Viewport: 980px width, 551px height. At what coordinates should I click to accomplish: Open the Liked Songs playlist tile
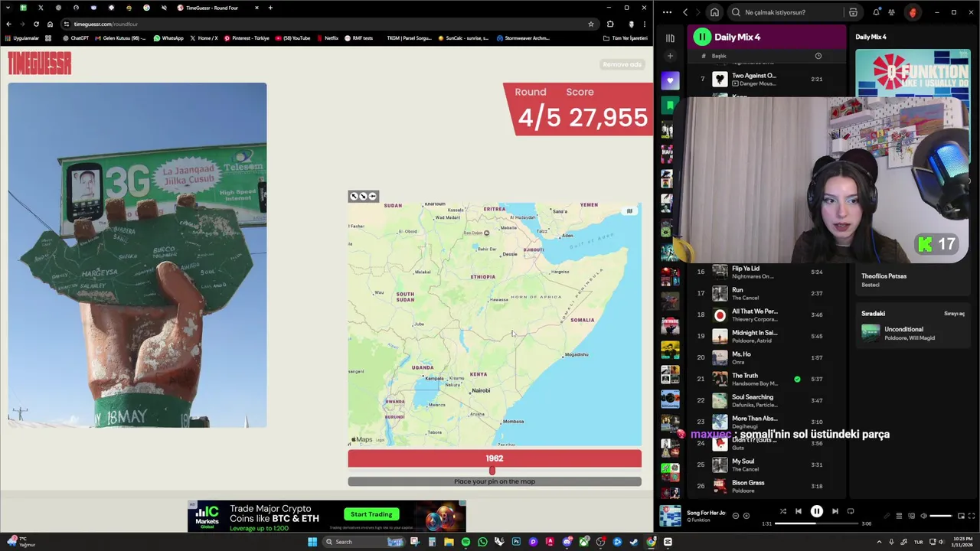[x=670, y=80]
